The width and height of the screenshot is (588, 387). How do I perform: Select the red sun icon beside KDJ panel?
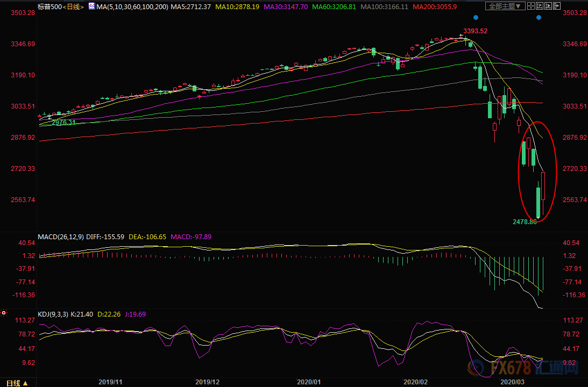[x=4, y=312]
